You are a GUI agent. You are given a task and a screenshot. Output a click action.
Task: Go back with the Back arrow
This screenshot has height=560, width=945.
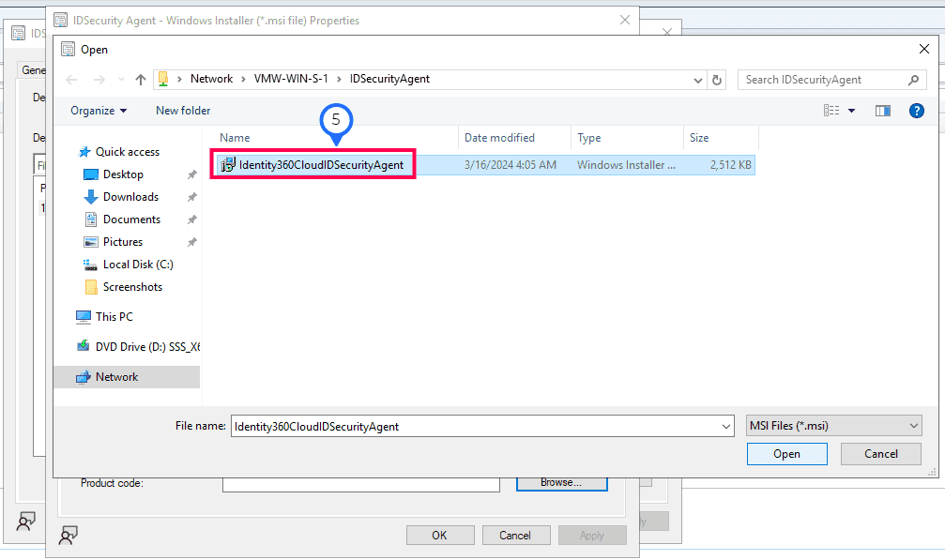(x=71, y=80)
